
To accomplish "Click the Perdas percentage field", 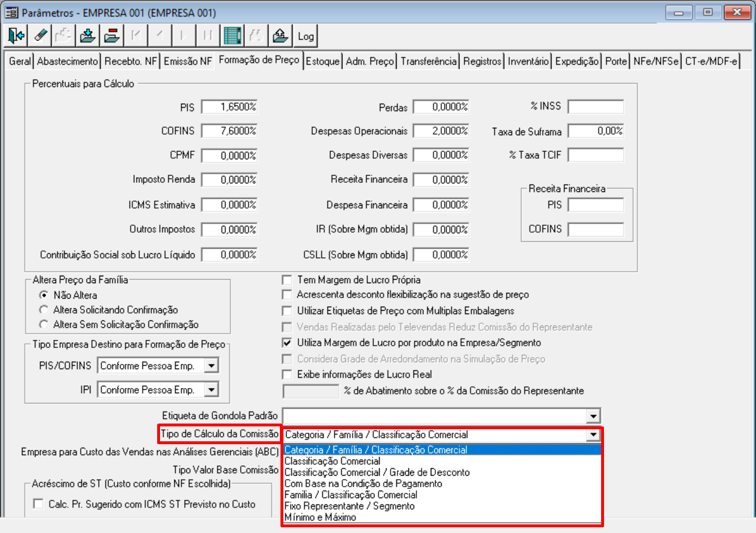I will tap(441, 107).
